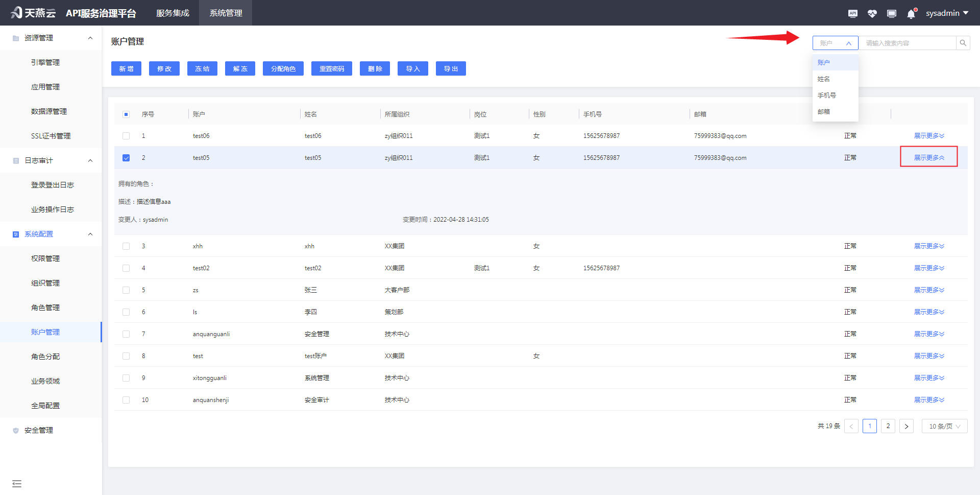Uncheck the checkbox on row test05
This screenshot has width=980, height=495.
tap(126, 158)
